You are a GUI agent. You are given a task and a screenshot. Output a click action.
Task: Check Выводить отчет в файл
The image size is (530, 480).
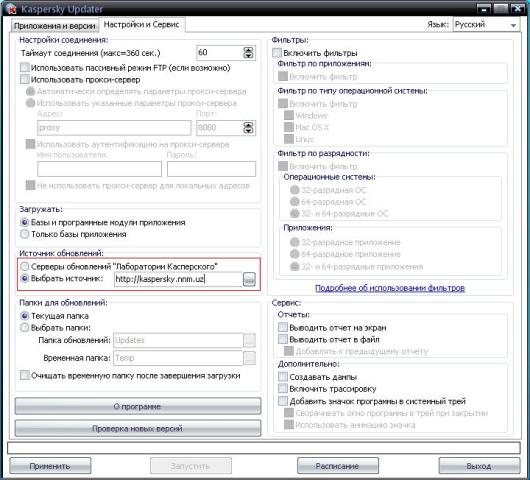(x=283, y=339)
